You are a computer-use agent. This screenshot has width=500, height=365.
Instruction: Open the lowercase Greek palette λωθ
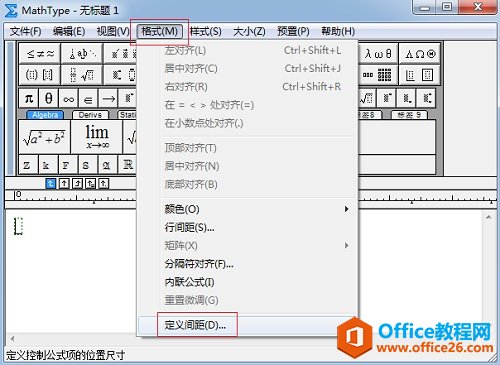pyautogui.click(x=378, y=53)
